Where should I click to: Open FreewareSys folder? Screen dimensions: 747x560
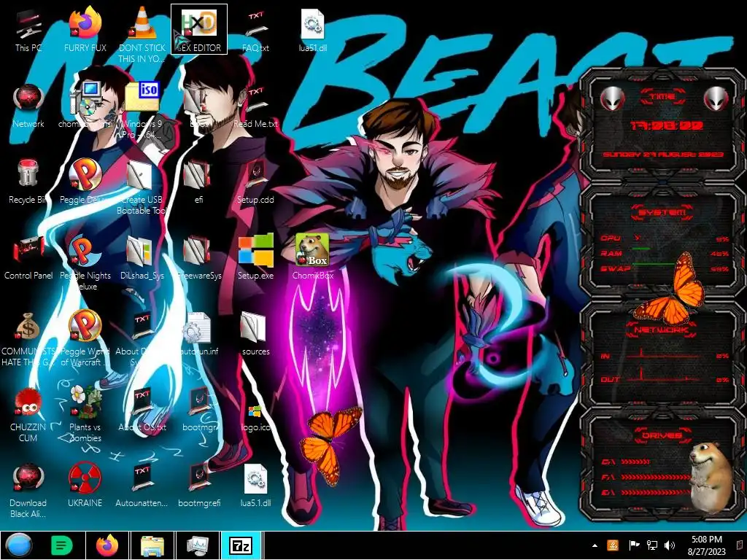tap(199, 257)
